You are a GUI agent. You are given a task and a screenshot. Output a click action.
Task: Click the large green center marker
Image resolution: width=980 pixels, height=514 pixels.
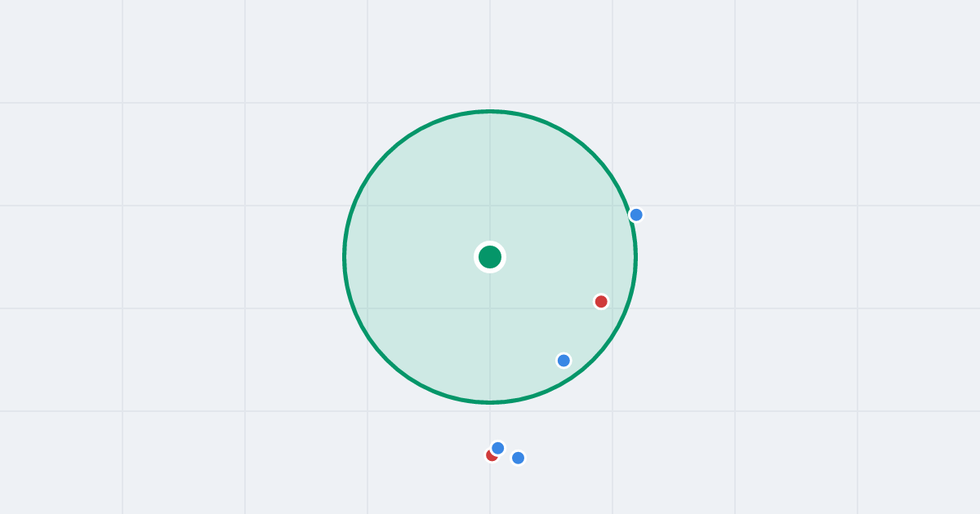click(490, 257)
